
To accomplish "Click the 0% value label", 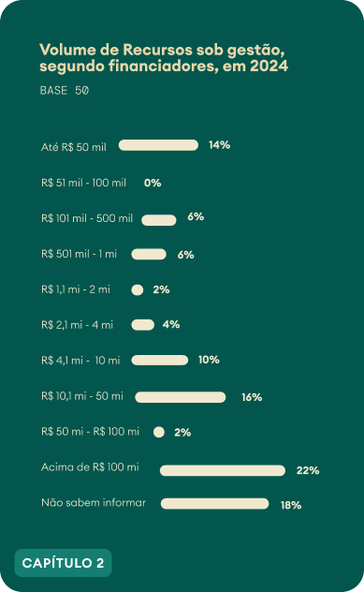I will click(x=153, y=183).
